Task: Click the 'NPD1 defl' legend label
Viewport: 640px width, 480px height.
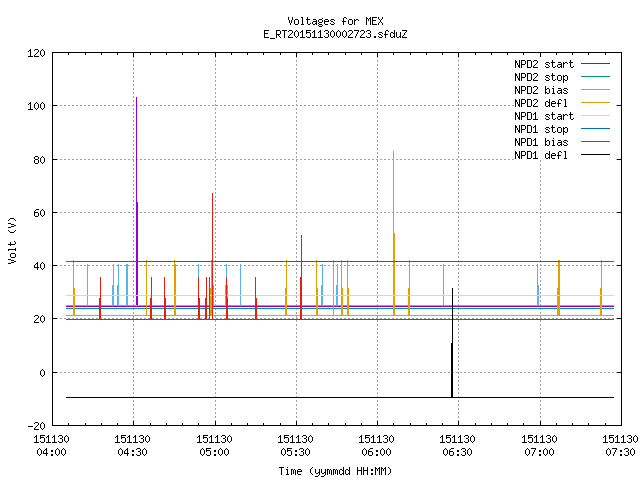Action: point(541,156)
